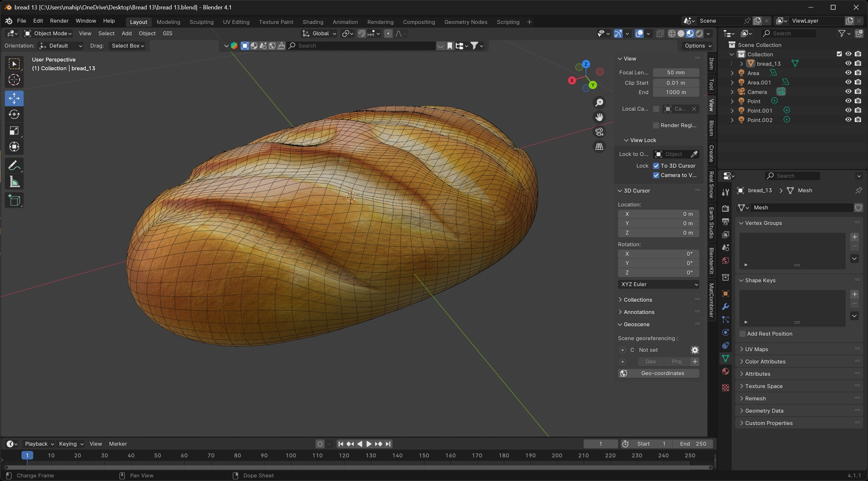Switch to the Shading workspace tab
868x481 pixels.
point(312,22)
